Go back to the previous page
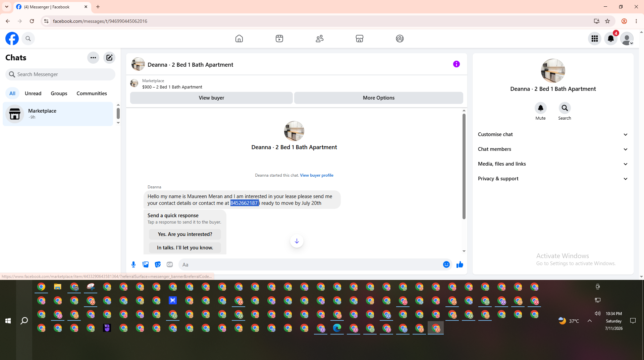Image resolution: width=644 pixels, height=360 pixels. [8, 21]
